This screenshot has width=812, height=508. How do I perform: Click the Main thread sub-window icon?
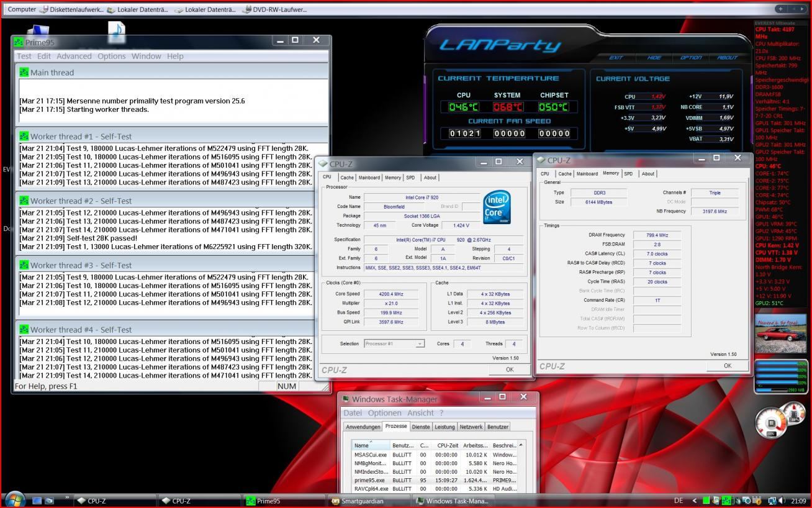[24, 72]
